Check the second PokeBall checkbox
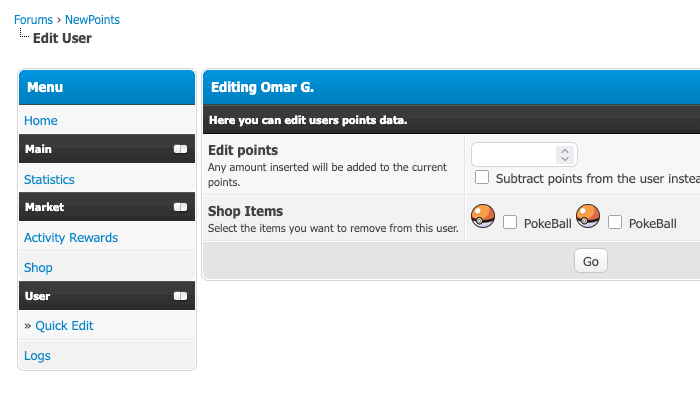The height and width of the screenshot is (400, 700). (615, 222)
